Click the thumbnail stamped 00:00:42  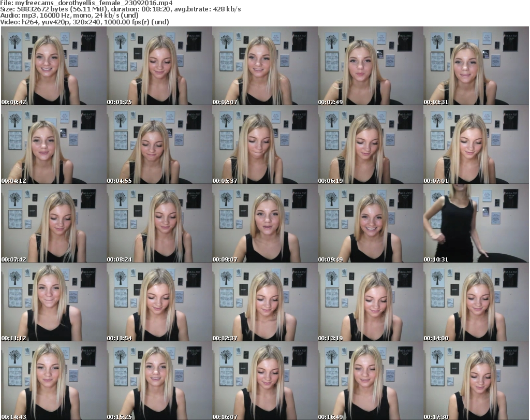(x=53, y=66)
